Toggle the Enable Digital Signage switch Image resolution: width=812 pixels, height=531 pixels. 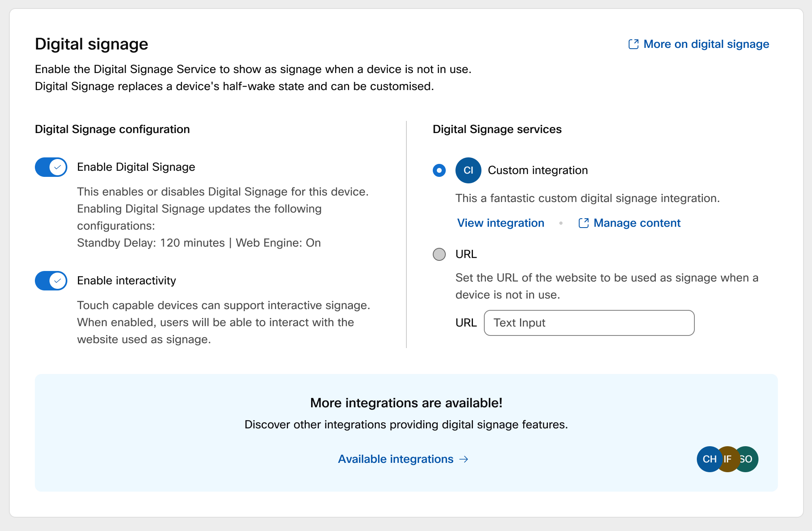point(51,167)
